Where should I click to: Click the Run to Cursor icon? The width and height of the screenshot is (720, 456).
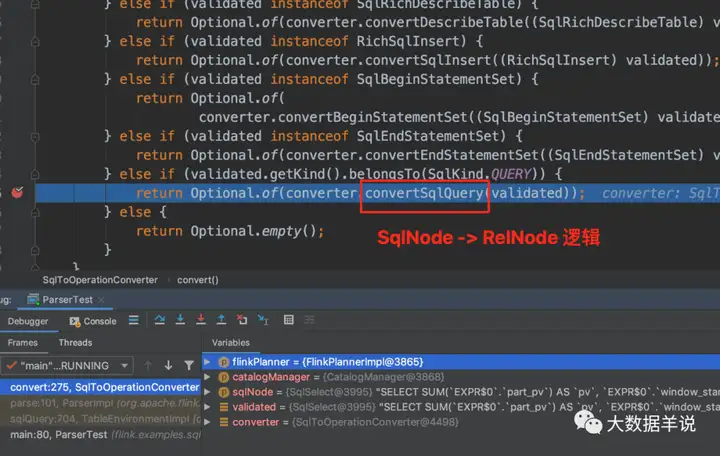point(263,320)
